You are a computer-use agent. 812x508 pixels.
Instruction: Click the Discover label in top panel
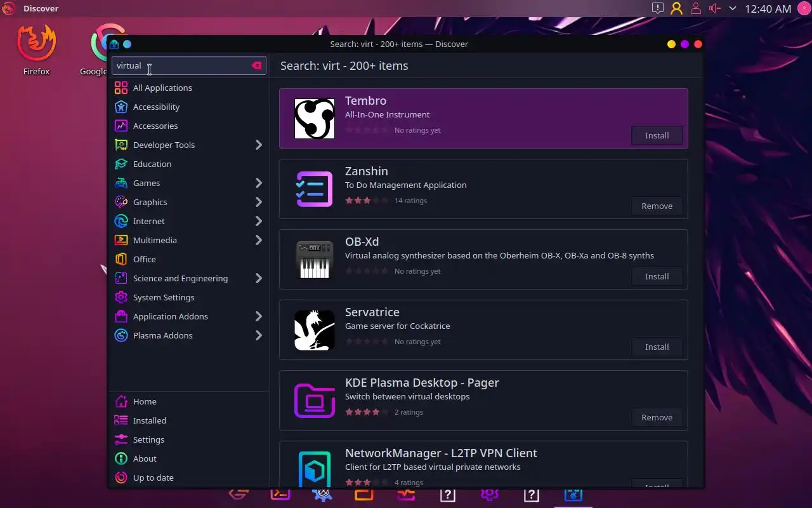point(41,8)
